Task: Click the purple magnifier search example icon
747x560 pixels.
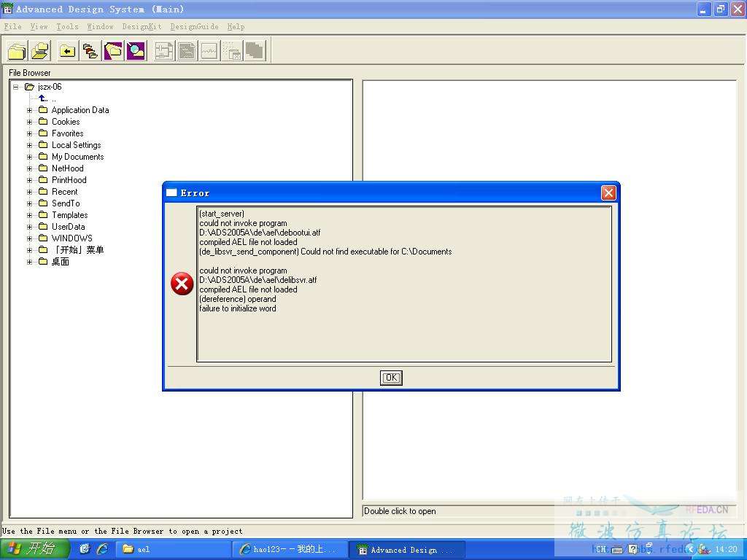Action: [x=136, y=50]
